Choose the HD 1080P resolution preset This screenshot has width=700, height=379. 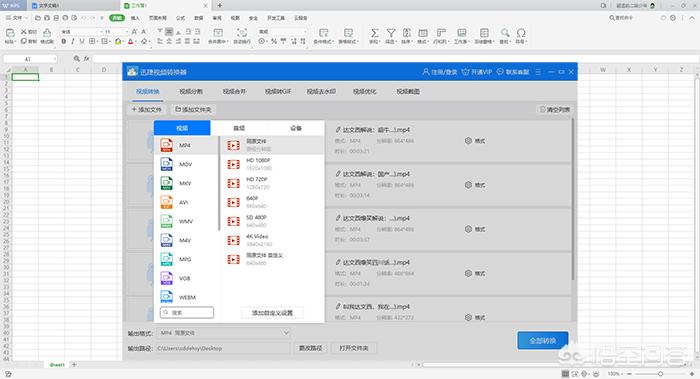click(272, 164)
